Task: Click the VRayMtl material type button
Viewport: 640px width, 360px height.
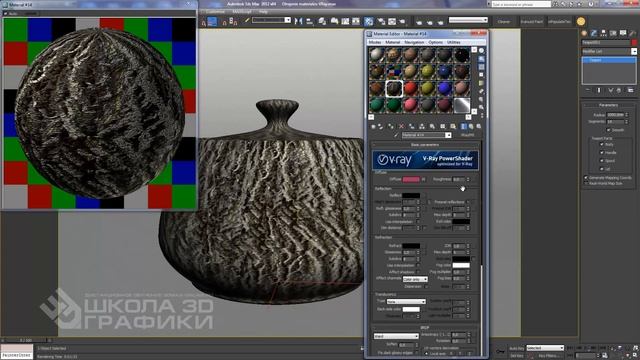Action: tap(467, 135)
